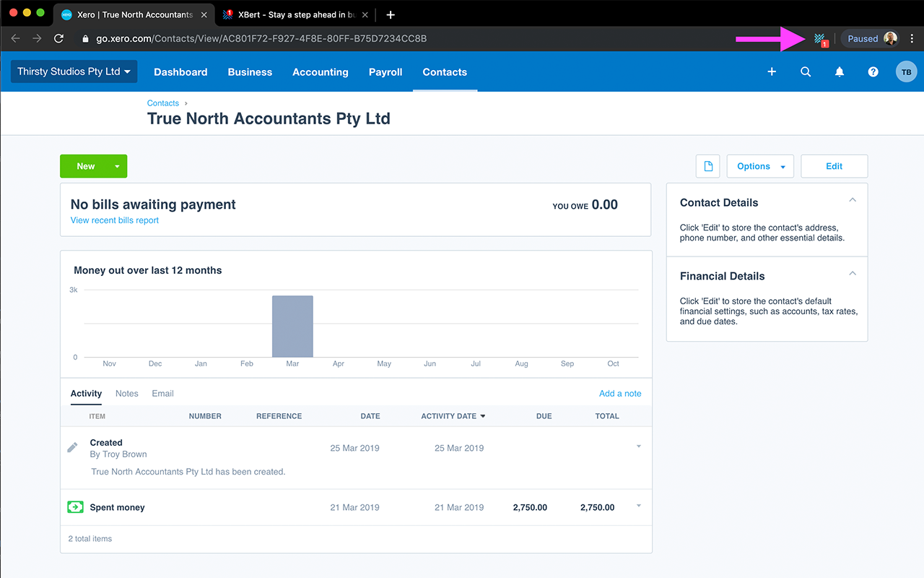The width and height of the screenshot is (924, 578).
Task: Click the green Spent money icon
Action: [75, 507]
